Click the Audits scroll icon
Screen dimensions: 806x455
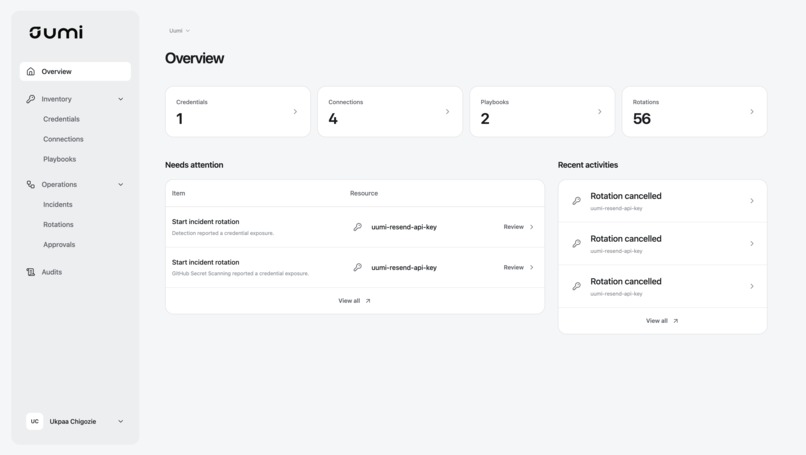pos(31,272)
